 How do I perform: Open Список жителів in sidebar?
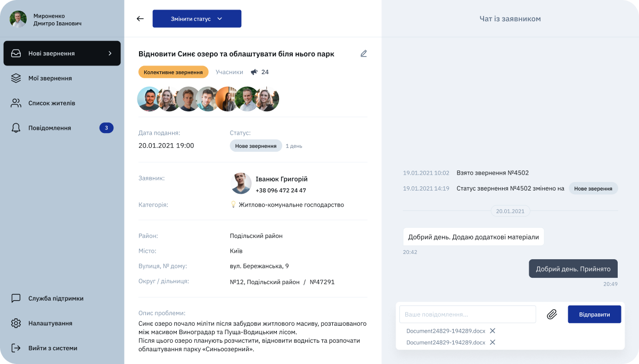point(52,103)
